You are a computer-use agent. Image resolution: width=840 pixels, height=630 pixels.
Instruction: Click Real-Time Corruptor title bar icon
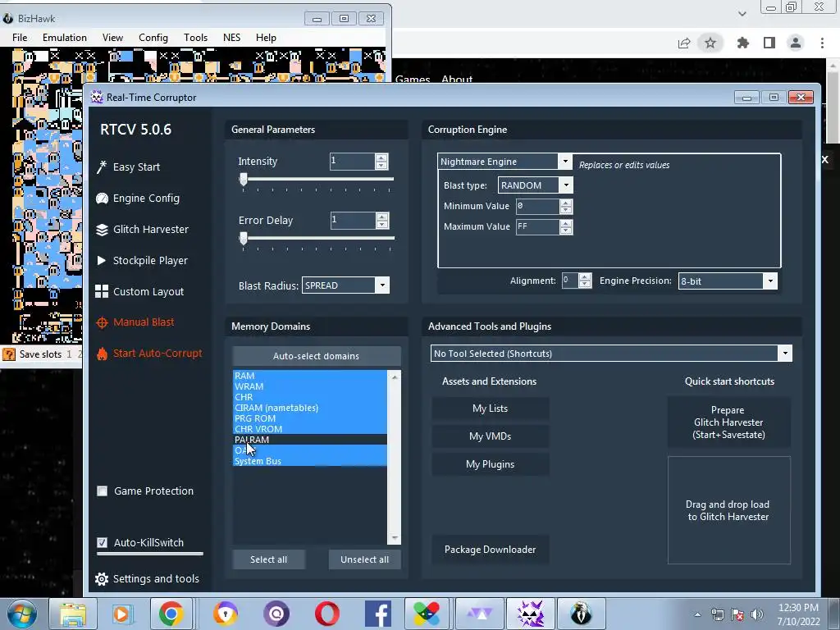tap(97, 97)
